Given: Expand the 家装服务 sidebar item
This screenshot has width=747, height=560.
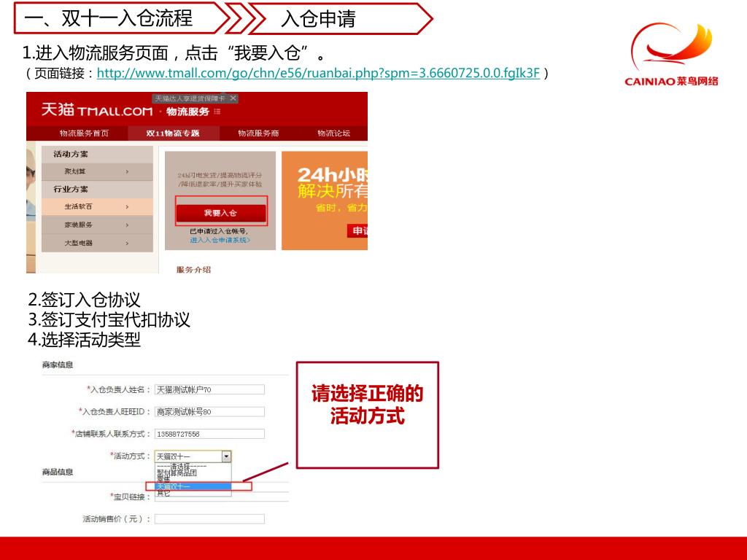Looking at the screenshot, I should pyautogui.click(x=97, y=225).
